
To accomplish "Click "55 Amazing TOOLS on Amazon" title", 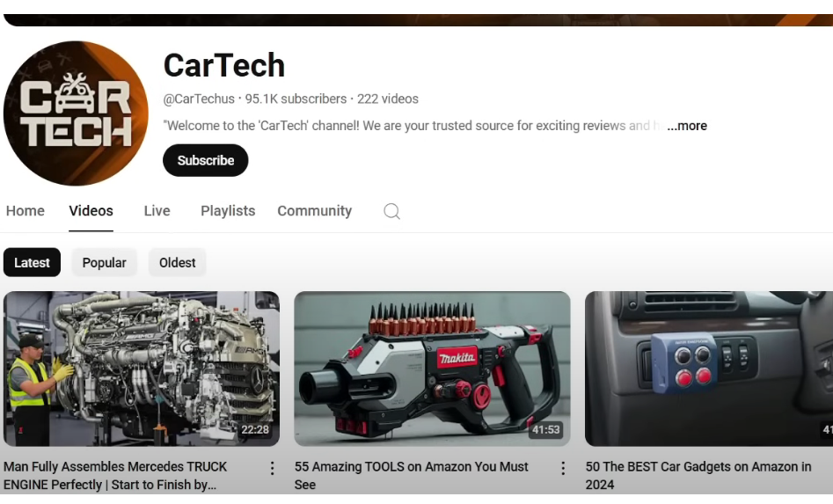I will [x=412, y=475].
